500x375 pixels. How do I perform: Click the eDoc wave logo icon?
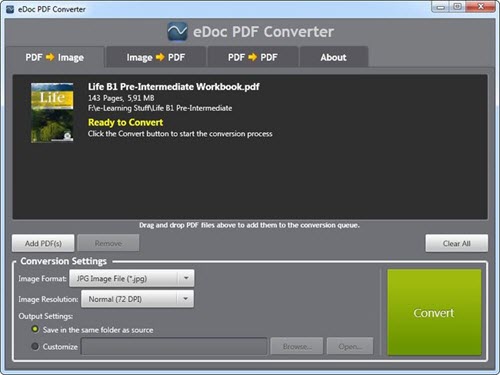pyautogui.click(x=177, y=32)
